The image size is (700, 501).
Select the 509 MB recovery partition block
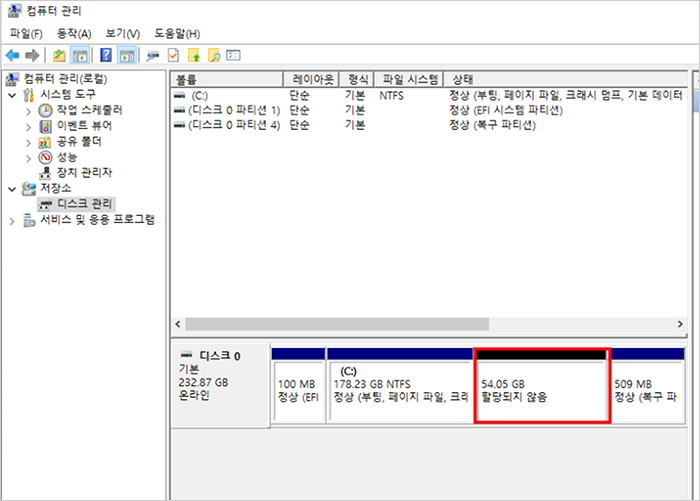point(648,385)
